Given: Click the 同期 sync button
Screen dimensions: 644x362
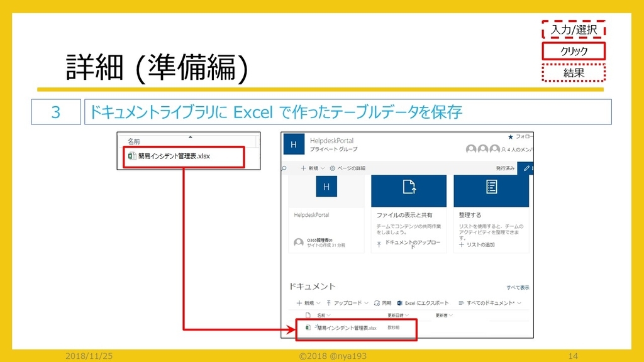Looking at the screenshot, I should 382,303.
